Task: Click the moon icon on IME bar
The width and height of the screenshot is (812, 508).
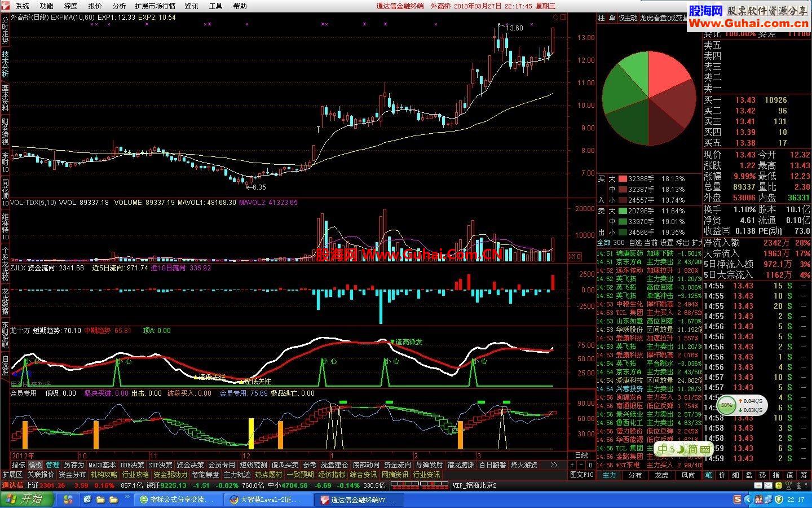Action: (679, 449)
